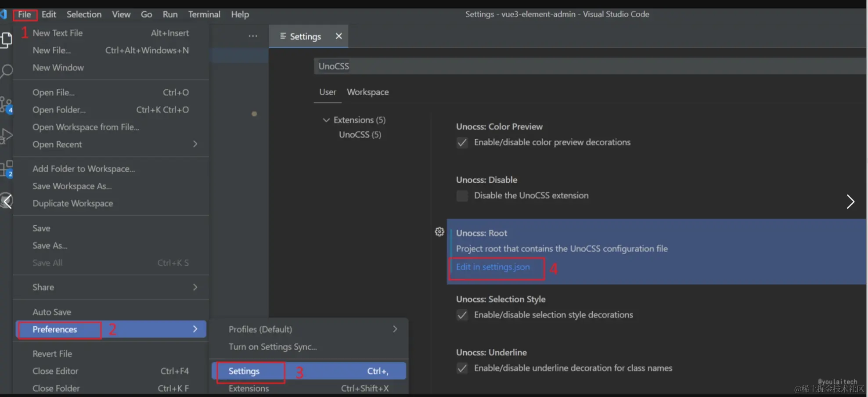The image size is (868, 397).
Task: Click the VS Code logo icon
Action: (4, 14)
